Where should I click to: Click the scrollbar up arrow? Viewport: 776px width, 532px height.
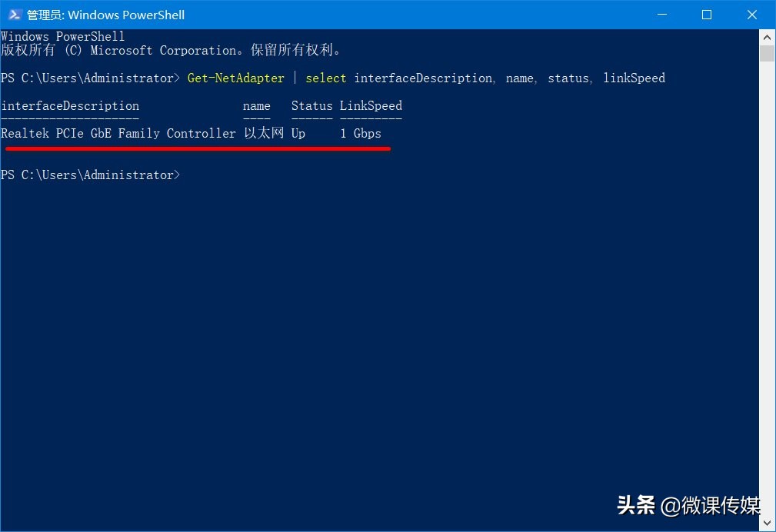coord(767,35)
